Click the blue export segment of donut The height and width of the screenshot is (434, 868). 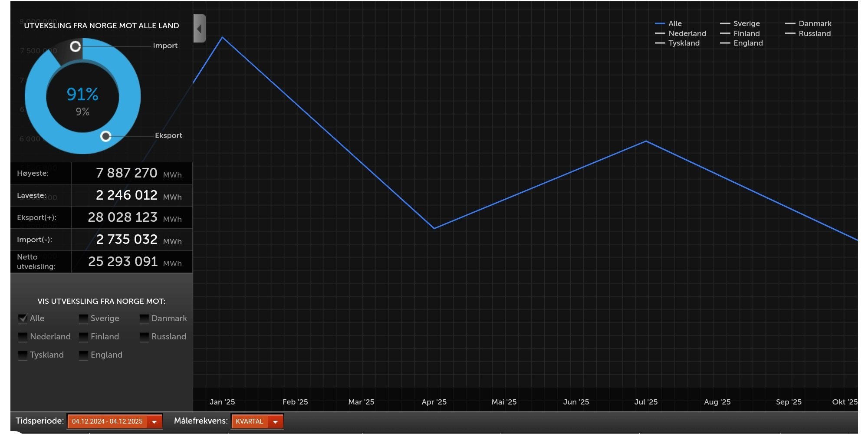point(35,96)
